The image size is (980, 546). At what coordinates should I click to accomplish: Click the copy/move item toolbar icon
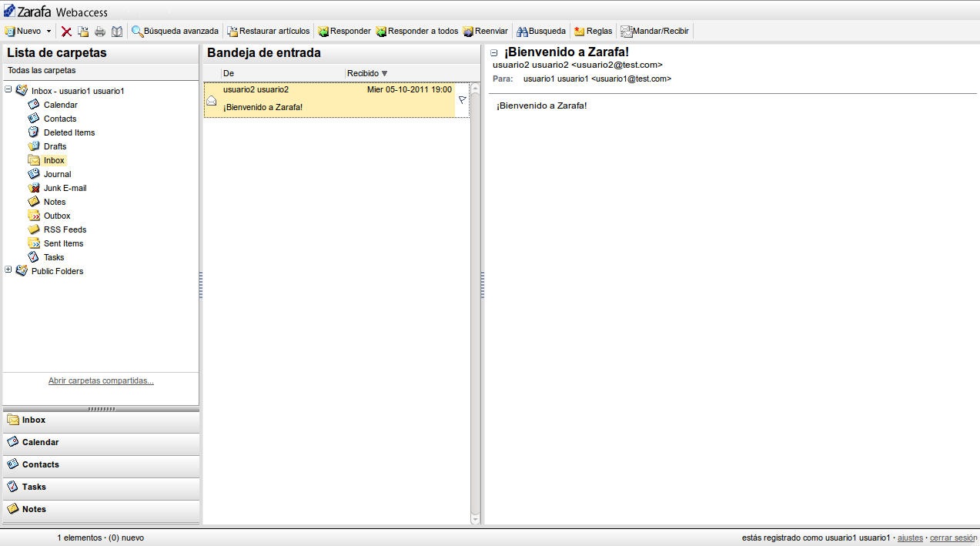tap(83, 32)
